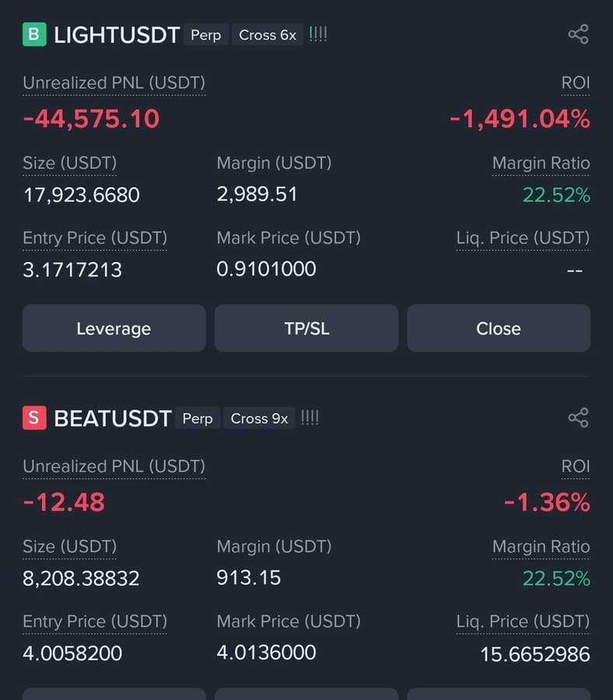Open TP/SL for LIGHTUSDT
Screen dimensions: 613x700
coord(306,328)
